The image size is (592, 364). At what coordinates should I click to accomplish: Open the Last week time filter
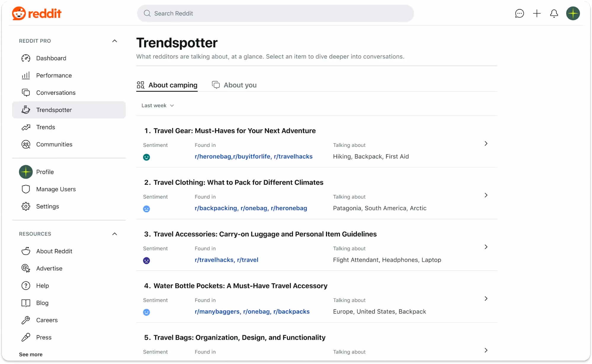point(158,105)
